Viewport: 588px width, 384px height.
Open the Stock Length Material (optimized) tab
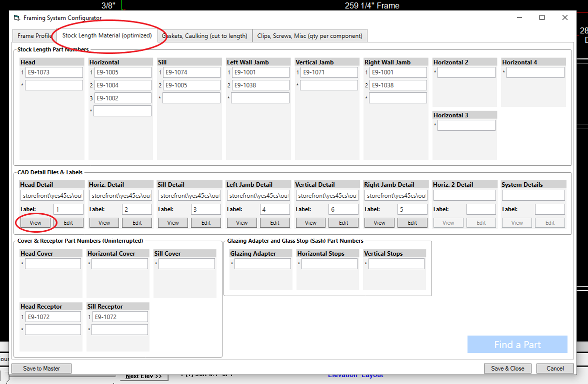pos(107,35)
